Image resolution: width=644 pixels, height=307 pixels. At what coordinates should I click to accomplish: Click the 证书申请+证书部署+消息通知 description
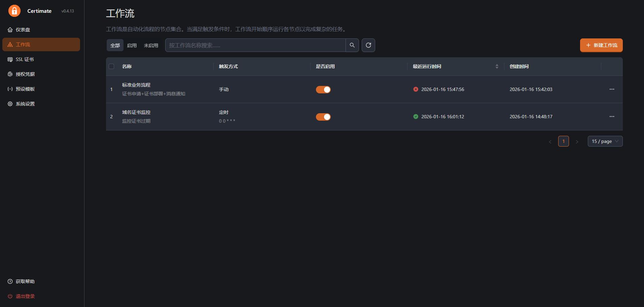click(x=154, y=94)
